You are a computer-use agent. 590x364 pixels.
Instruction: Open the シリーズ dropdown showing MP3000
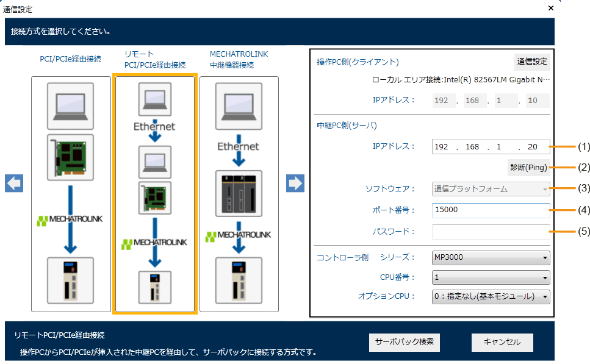(491, 257)
